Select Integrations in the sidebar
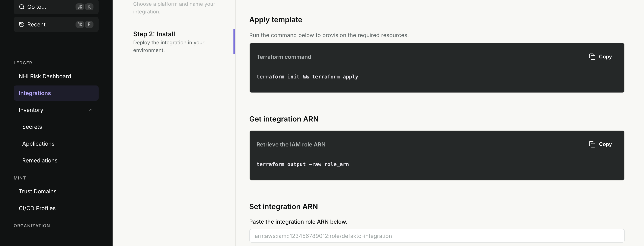The width and height of the screenshot is (644, 246). coord(56,93)
